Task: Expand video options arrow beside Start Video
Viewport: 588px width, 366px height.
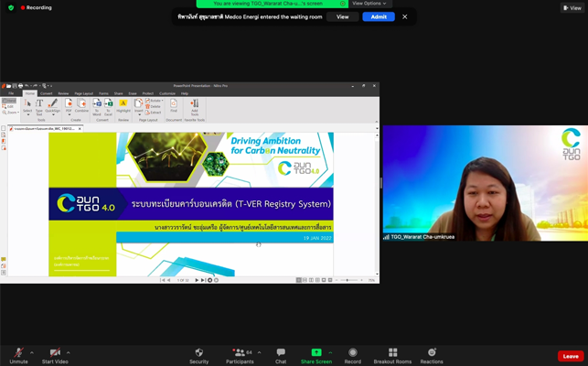Action: pyautogui.click(x=69, y=352)
